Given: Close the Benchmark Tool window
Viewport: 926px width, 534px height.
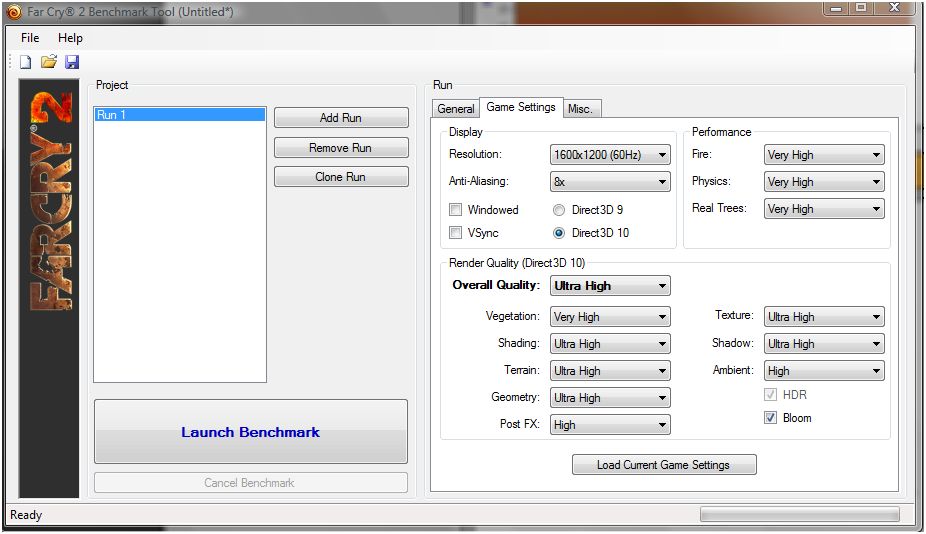Looking at the screenshot, I should 895,8.
